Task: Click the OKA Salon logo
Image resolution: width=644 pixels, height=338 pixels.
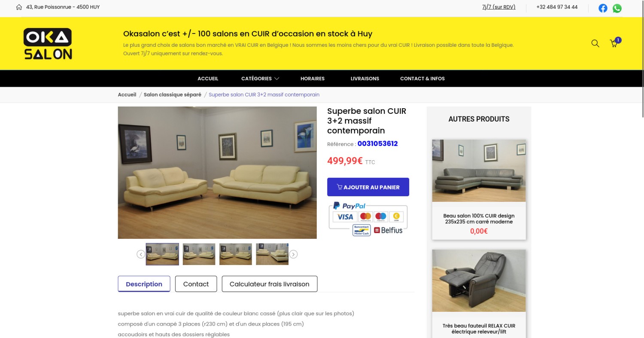Action: [x=48, y=43]
